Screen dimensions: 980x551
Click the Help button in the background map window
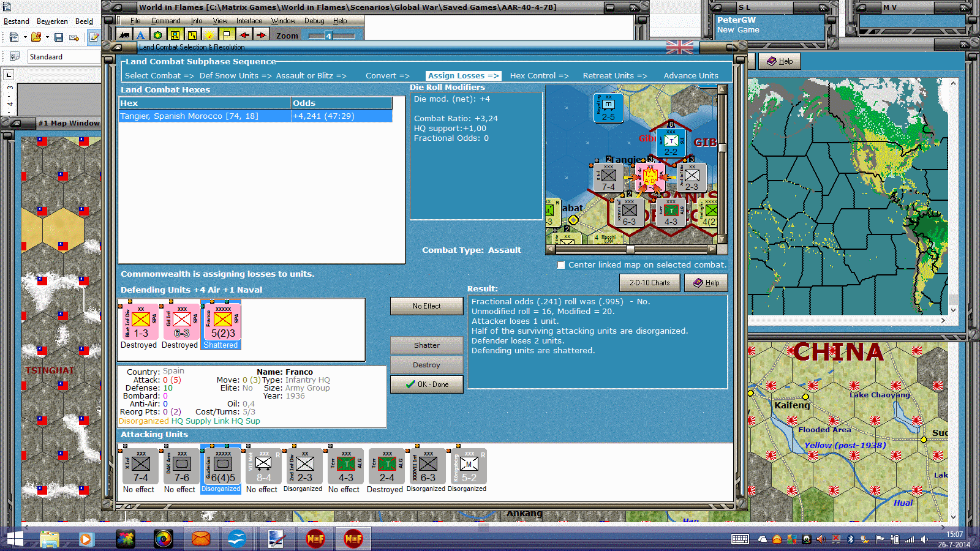[780, 61]
